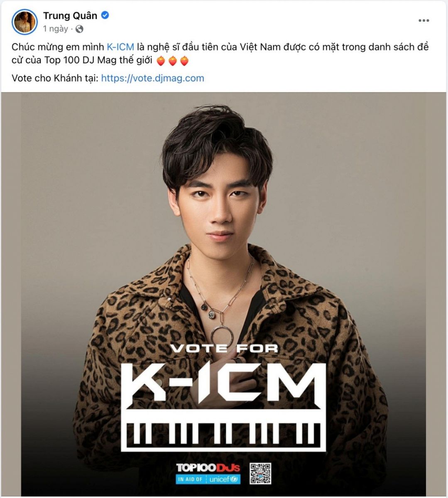Click the unicef logo badge

tap(223, 479)
